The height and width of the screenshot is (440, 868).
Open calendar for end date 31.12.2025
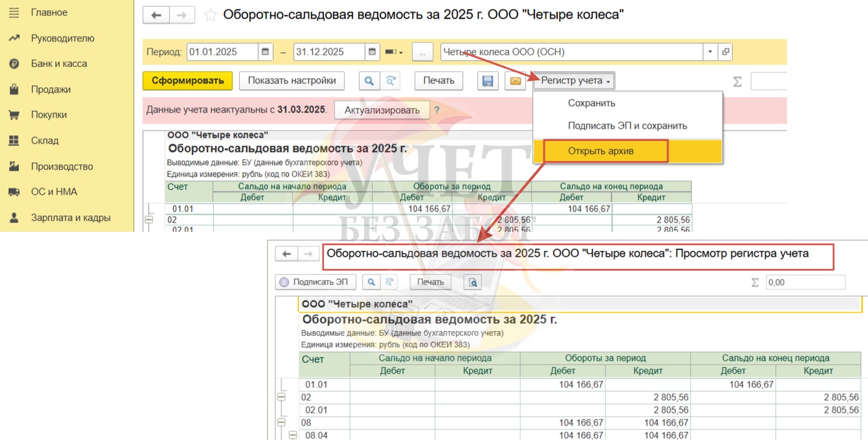[x=372, y=52]
